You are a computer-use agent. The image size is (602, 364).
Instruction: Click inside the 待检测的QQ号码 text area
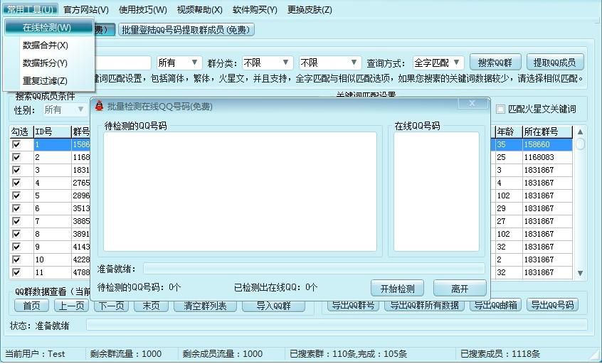click(240, 191)
